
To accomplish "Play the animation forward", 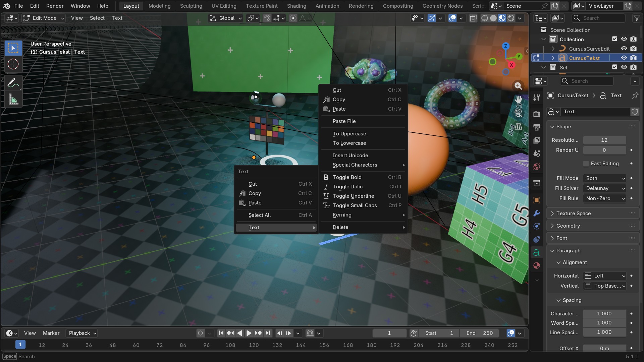I will (x=249, y=333).
